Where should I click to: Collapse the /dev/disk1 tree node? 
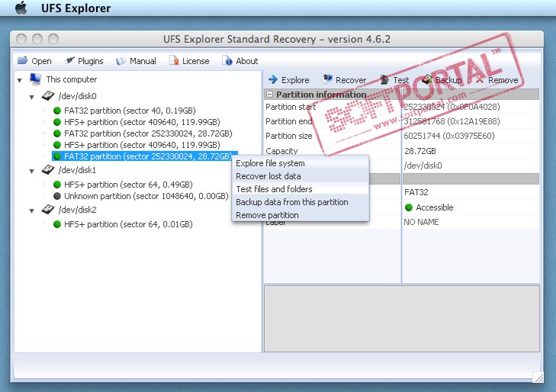pos(32,171)
